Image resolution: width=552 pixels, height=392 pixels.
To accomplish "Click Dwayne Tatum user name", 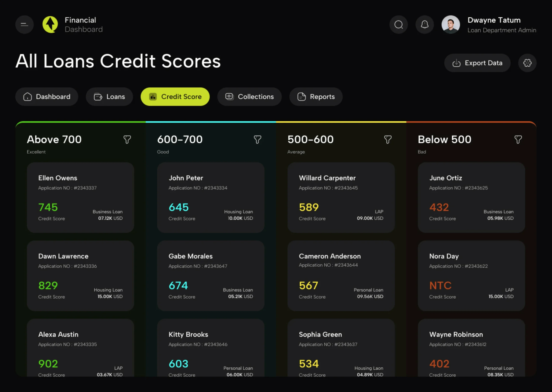I will click(494, 20).
